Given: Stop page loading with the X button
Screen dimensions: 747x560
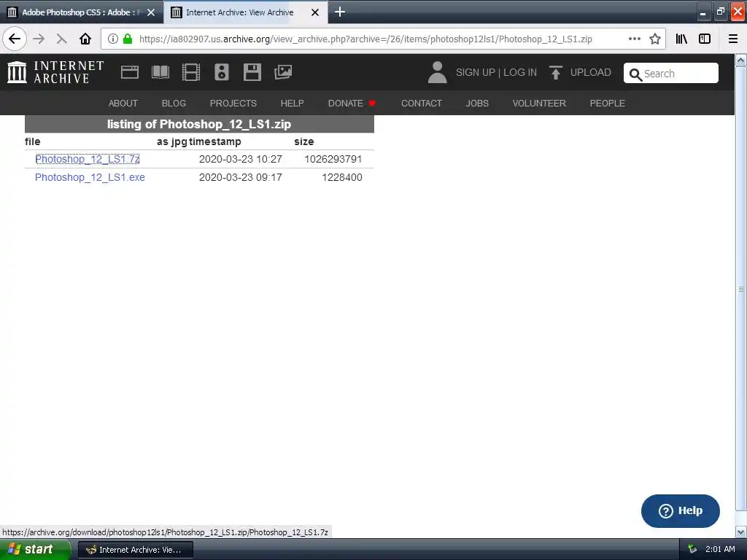Looking at the screenshot, I should (61, 39).
